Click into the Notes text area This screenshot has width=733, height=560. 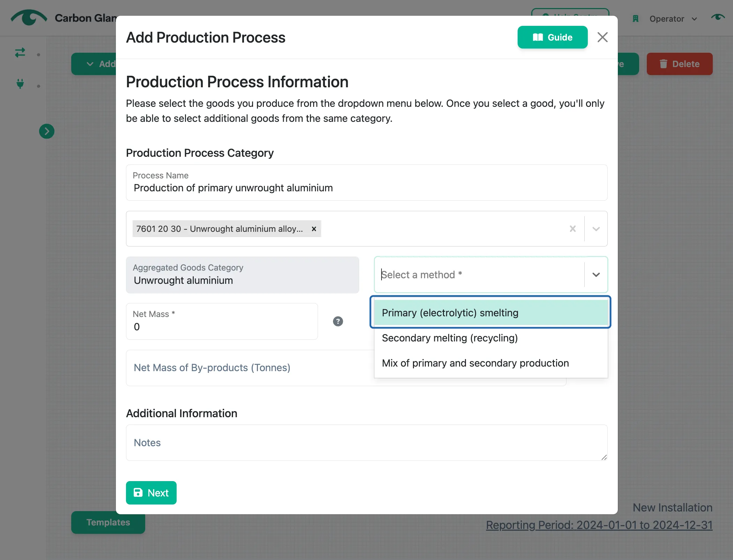(x=366, y=443)
